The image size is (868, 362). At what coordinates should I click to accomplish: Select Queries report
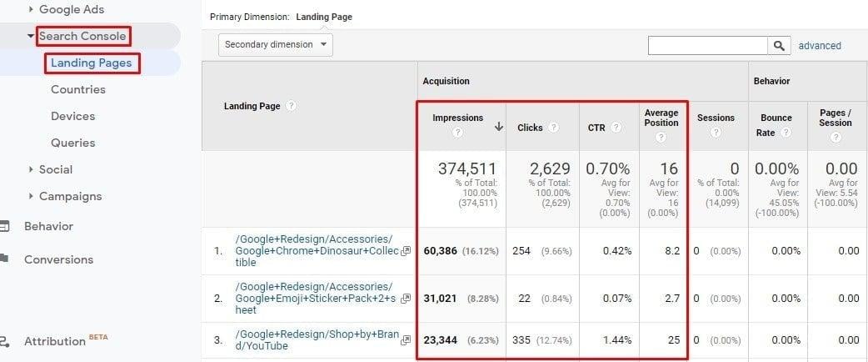tap(73, 143)
